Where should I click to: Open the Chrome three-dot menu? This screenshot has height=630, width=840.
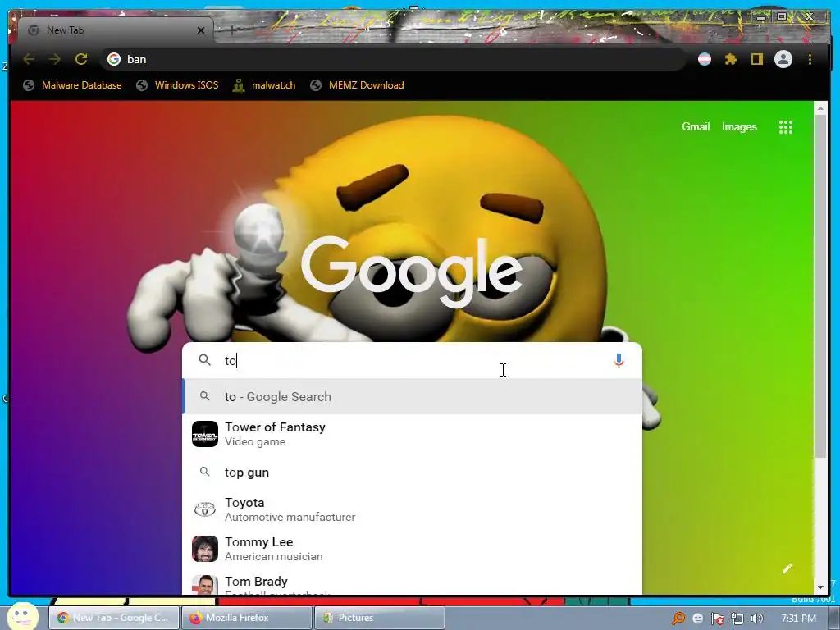(x=810, y=59)
